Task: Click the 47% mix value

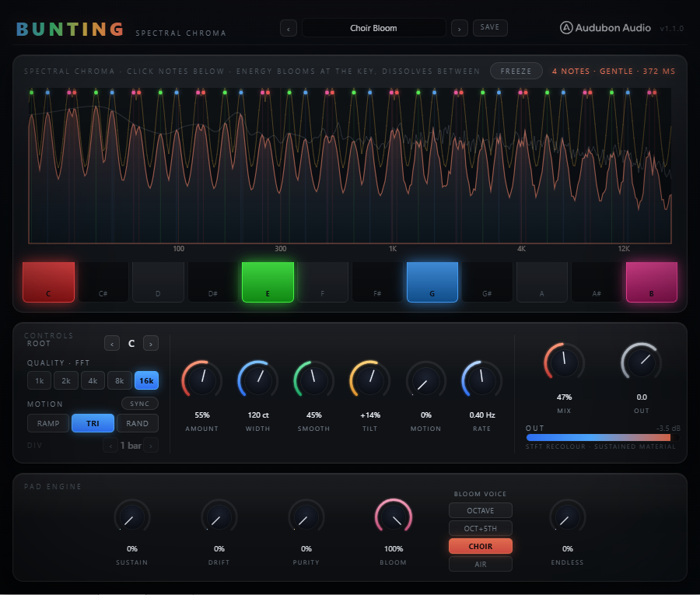Action: (x=565, y=397)
